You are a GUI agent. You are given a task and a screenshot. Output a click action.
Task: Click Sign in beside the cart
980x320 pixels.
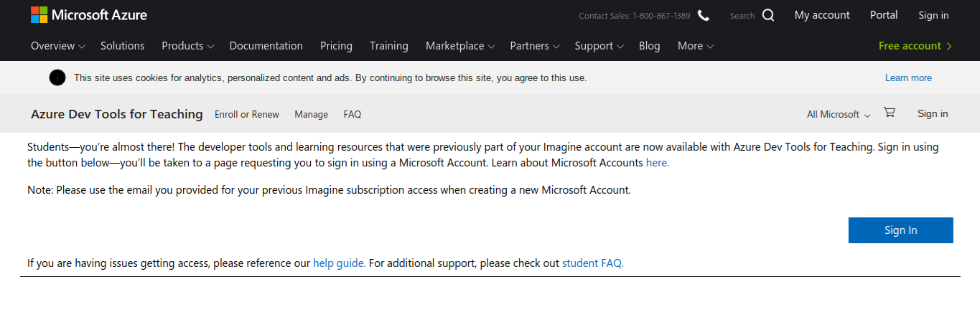coord(933,113)
